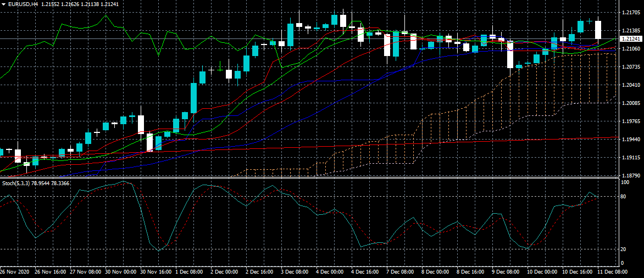644x278 pixels.
Task: Click the time label 7 Dec 08:00
Action: pyautogui.click(x=401, y=272)
